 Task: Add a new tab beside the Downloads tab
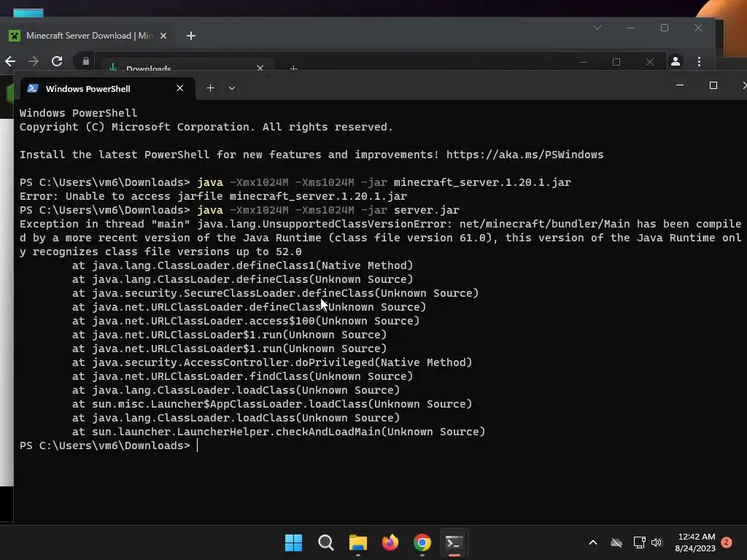pos(293,69)
